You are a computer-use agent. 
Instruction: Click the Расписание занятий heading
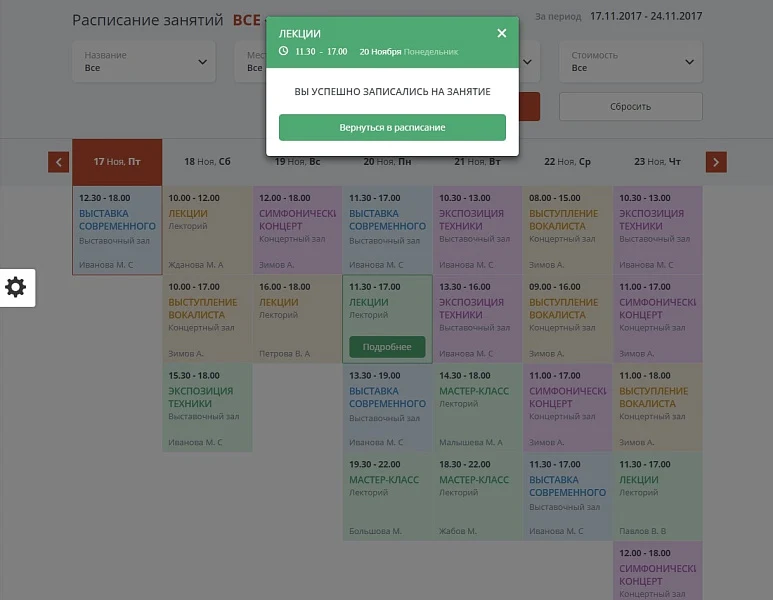point(147,20)
